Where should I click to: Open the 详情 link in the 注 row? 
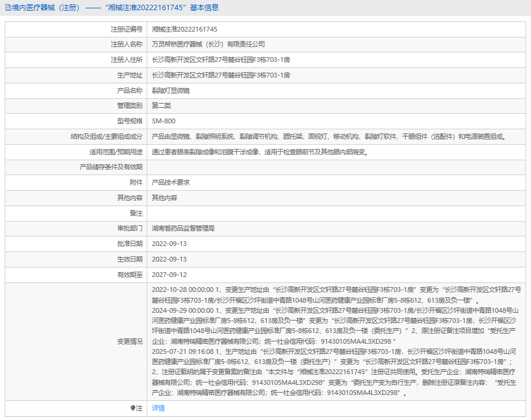pos(158,408)
